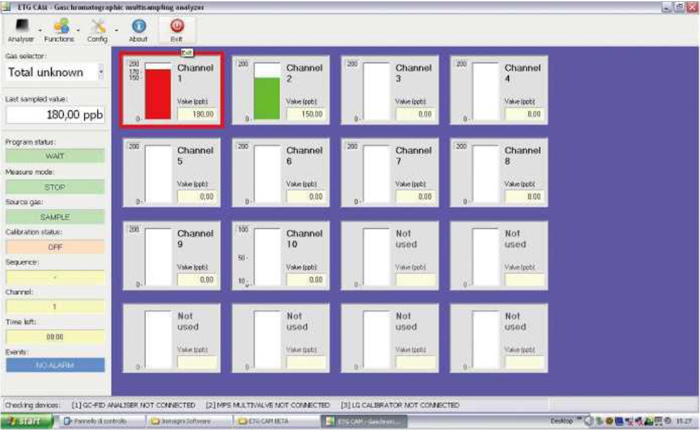Click the Config tools icon
Viewport: 700px width, 430px height.
pyautogui.click(x=97, y=27)
